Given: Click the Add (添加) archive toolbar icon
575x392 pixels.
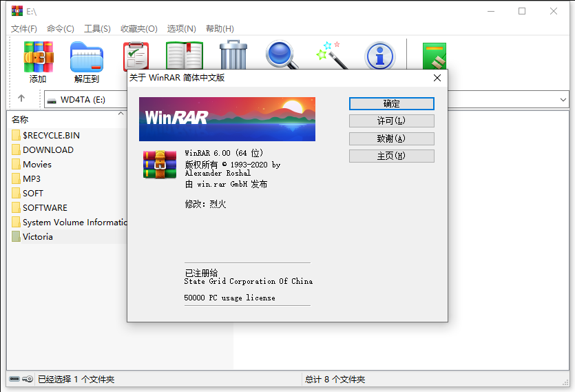Looking at the screenshot, I should coord(38,57).
